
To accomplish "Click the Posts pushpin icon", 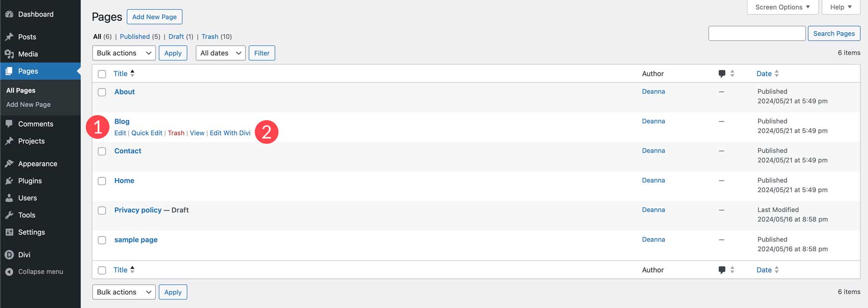I will [x=9, y=37].
